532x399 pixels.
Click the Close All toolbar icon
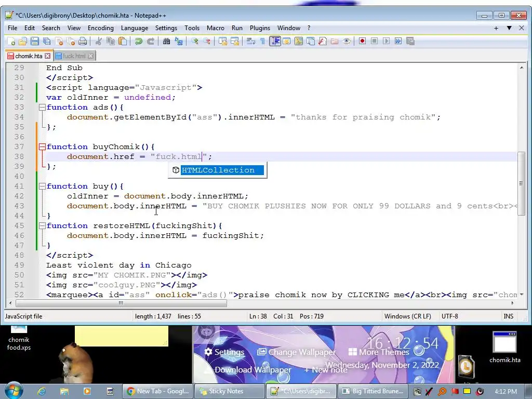click(x=71, y=41)
